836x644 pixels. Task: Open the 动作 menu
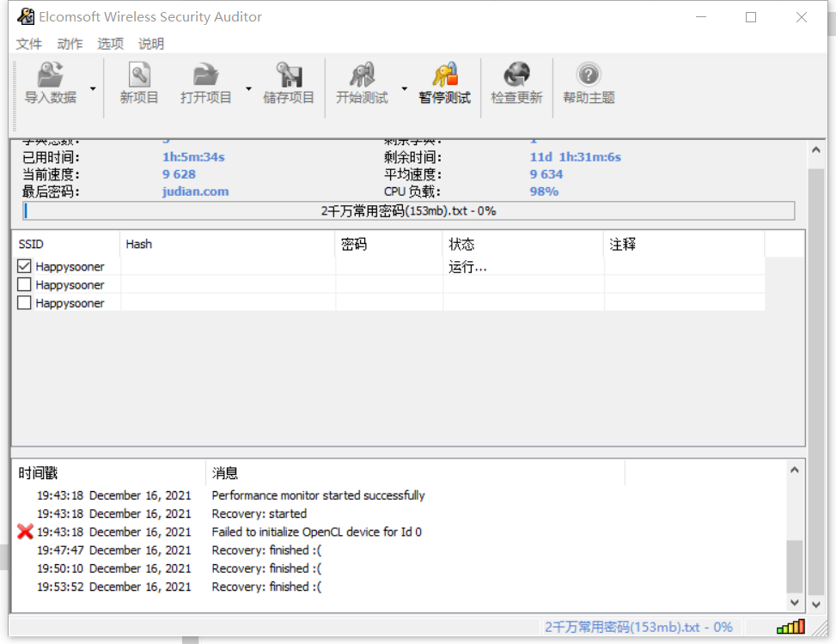70,44
